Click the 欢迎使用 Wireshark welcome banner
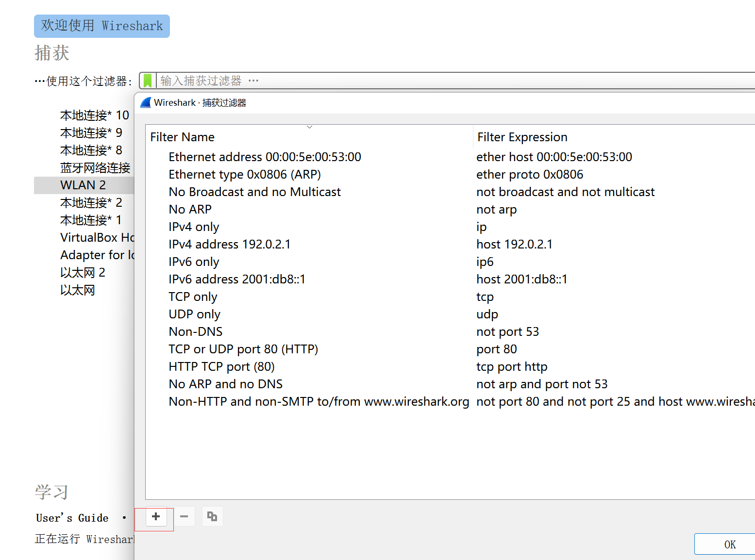 pyautogui.click(x=102, y=26)
